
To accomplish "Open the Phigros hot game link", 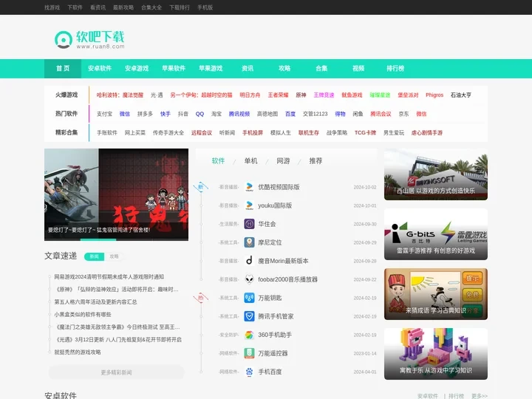I will (434, 95).
